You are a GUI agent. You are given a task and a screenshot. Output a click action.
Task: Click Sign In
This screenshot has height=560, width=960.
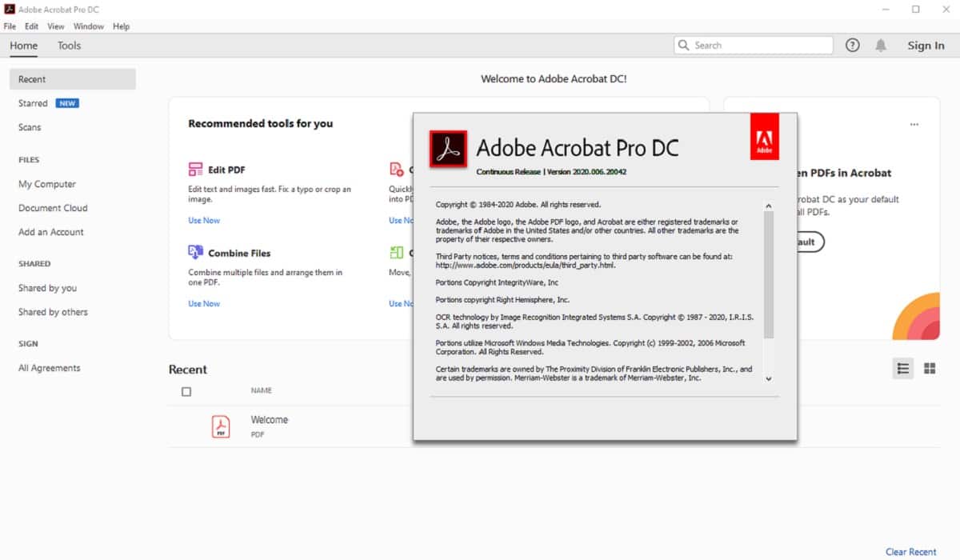pyautogui.click(x=926, y=46)
